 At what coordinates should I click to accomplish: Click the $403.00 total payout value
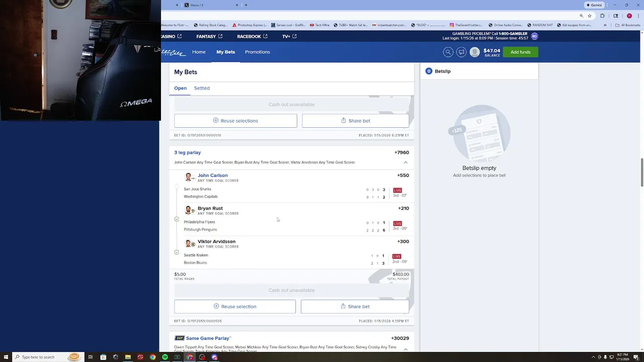point(400,274)
